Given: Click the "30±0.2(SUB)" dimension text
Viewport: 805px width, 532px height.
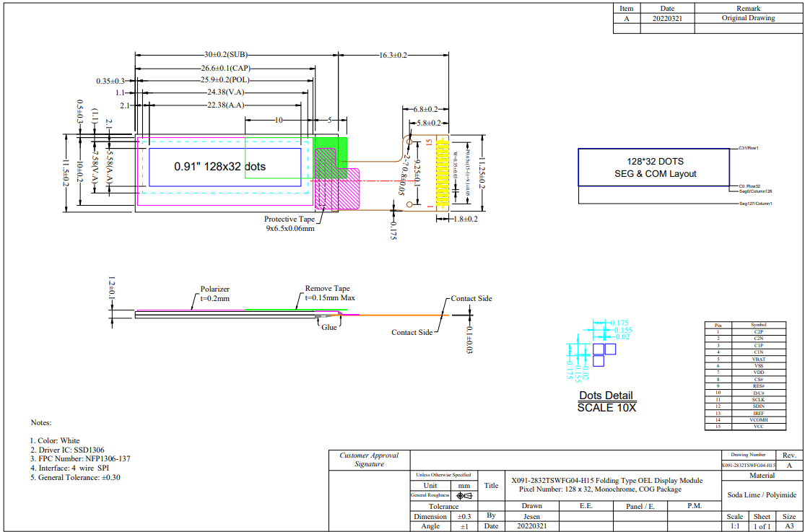Looking at the screenshot, I should 225,55.
